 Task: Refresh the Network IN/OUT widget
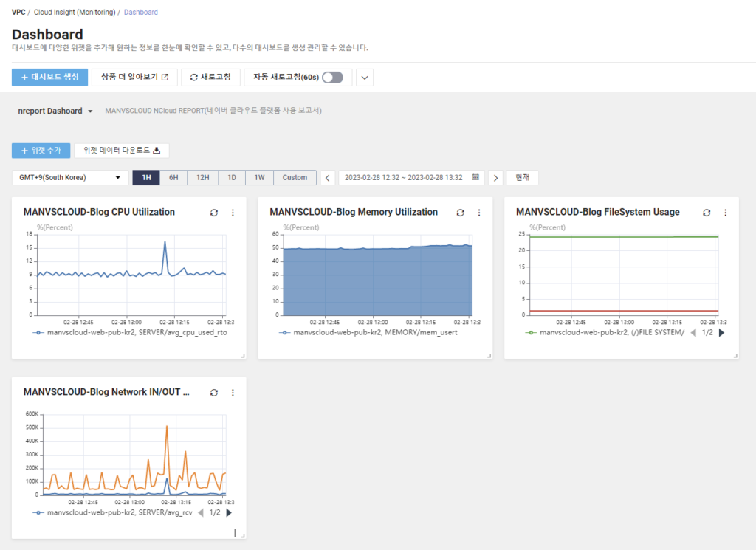214,393
